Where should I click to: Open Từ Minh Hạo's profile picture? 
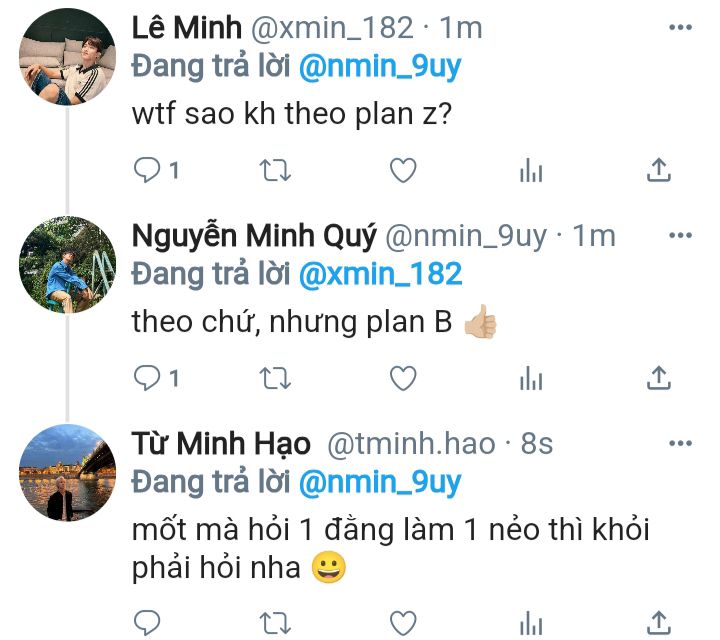(x=67, y=471)
